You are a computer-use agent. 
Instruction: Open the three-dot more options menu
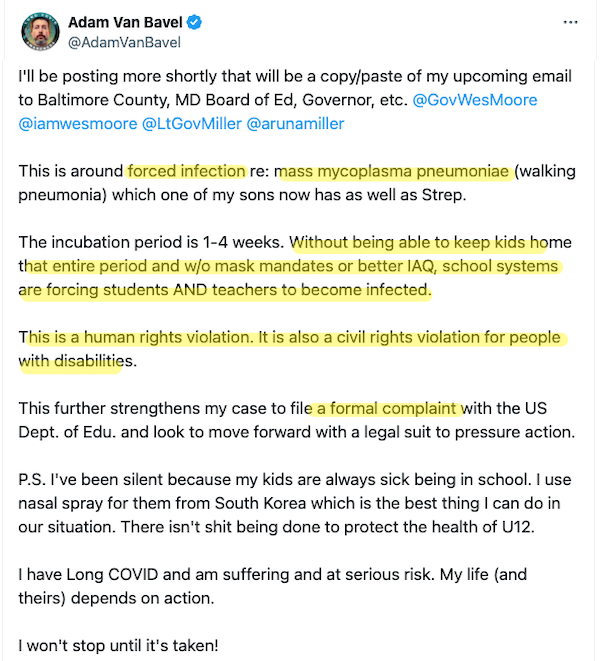[570, 22]
